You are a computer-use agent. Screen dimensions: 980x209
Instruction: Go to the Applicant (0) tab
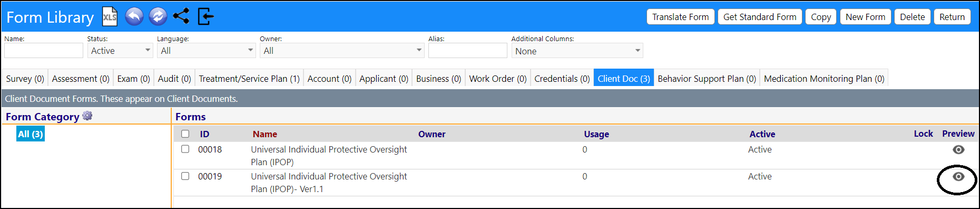[x=384, y=79]
